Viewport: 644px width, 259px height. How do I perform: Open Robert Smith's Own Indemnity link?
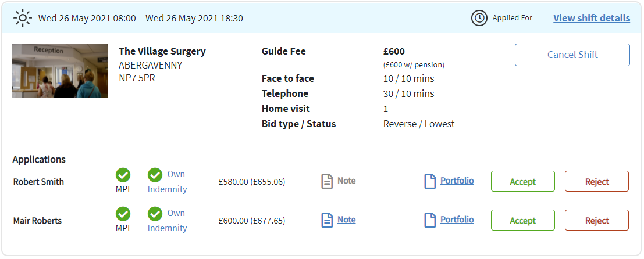point(167,182)
